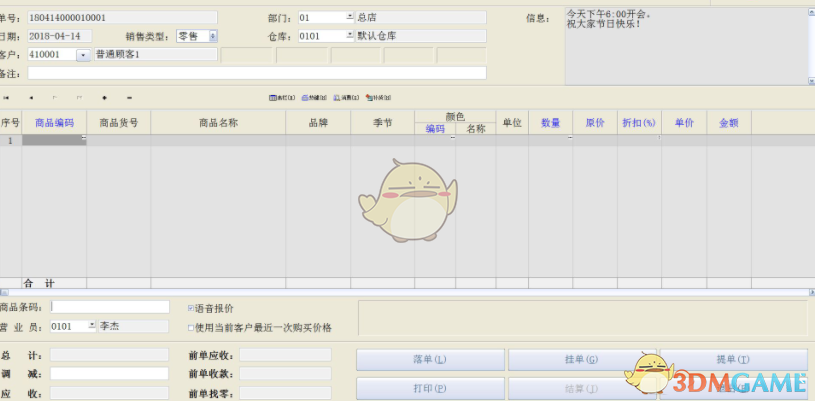The width and height of the screenshot is (817, 401).
Task: Click the 颜色 编码 sub-column header
Action: click(435, 129)
